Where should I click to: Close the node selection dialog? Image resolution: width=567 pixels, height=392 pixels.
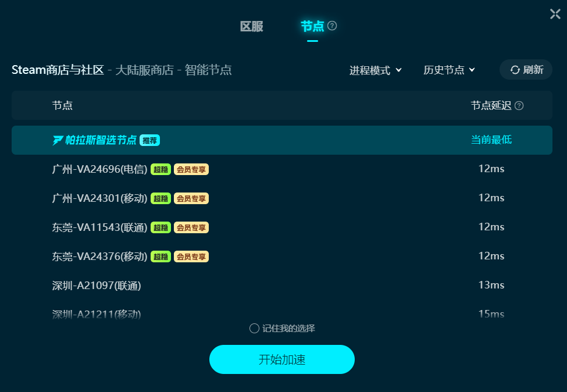(x=555, y=14)
